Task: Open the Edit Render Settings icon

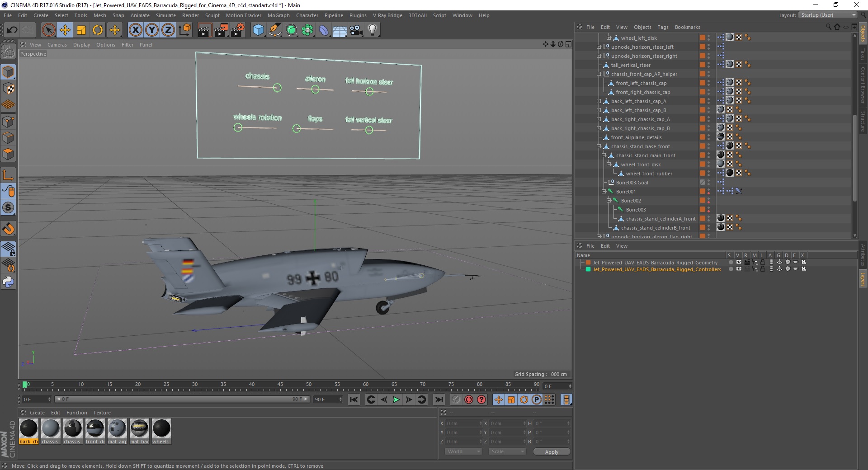Action: [x=238, y=30]
